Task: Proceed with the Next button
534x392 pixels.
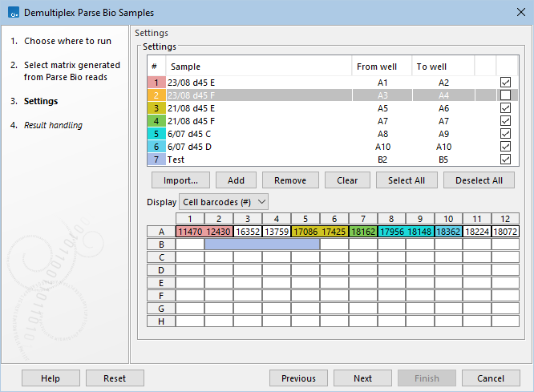Action: [362, 378]
